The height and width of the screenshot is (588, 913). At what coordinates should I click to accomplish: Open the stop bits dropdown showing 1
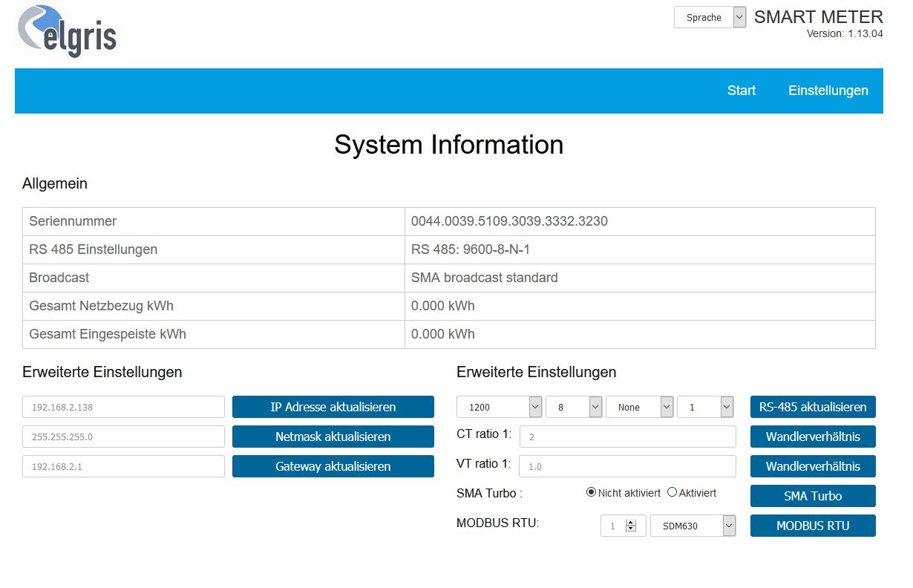[705, 407]
